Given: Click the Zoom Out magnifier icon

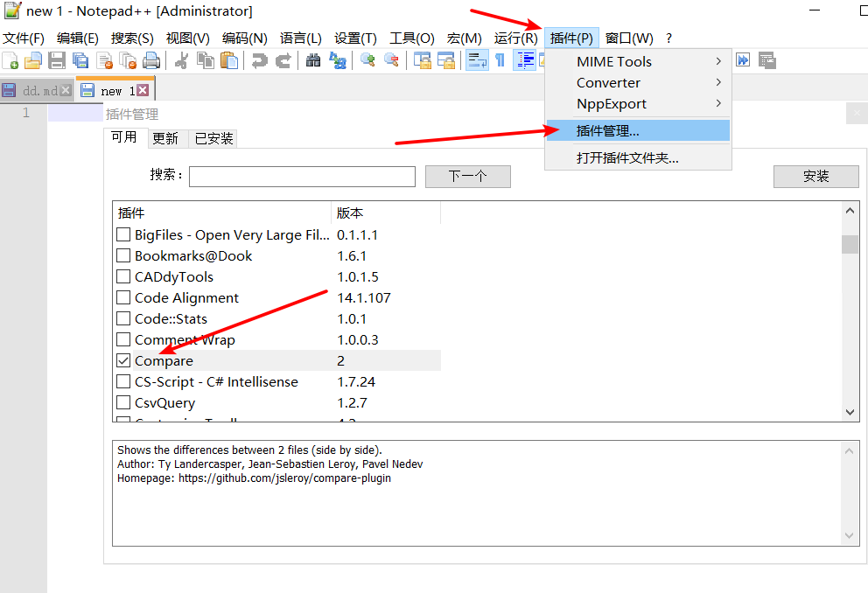Looking at the screenshot, I should tap(391, 60).
